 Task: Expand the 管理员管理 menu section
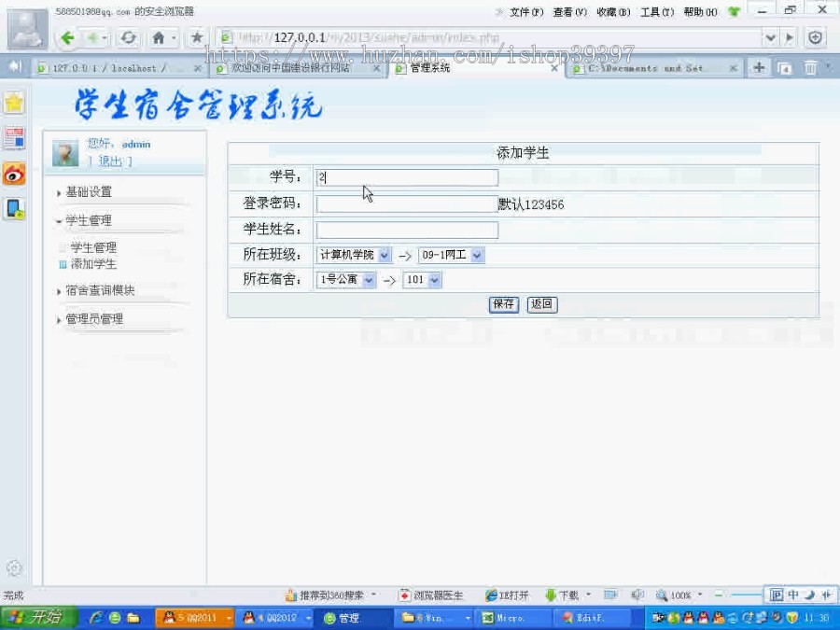pos(94,319)
